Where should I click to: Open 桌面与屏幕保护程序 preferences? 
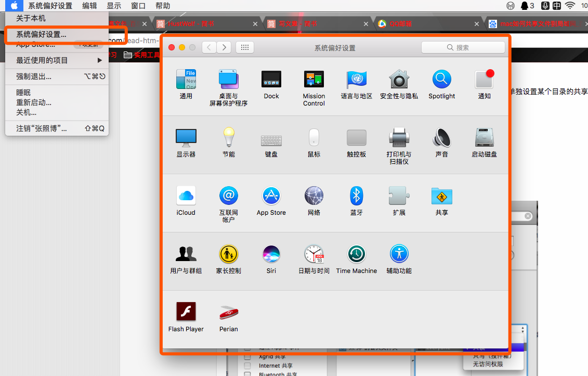tap(228, 88)
